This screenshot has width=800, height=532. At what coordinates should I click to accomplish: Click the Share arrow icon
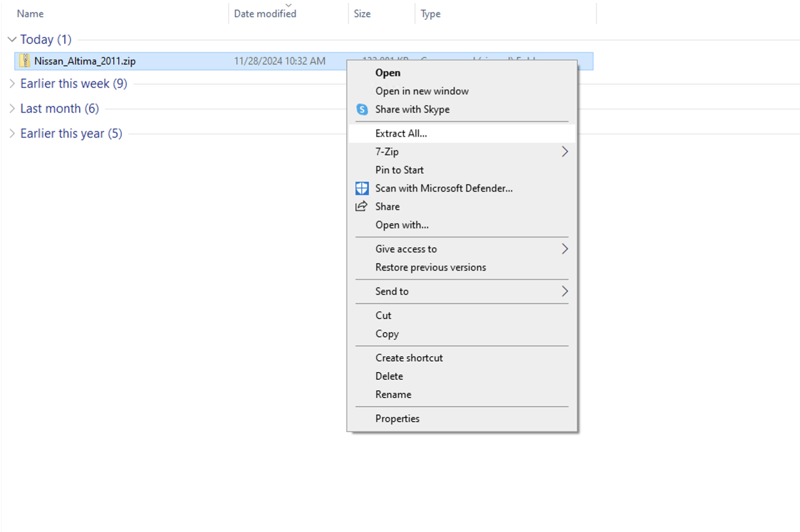(361, 206)
